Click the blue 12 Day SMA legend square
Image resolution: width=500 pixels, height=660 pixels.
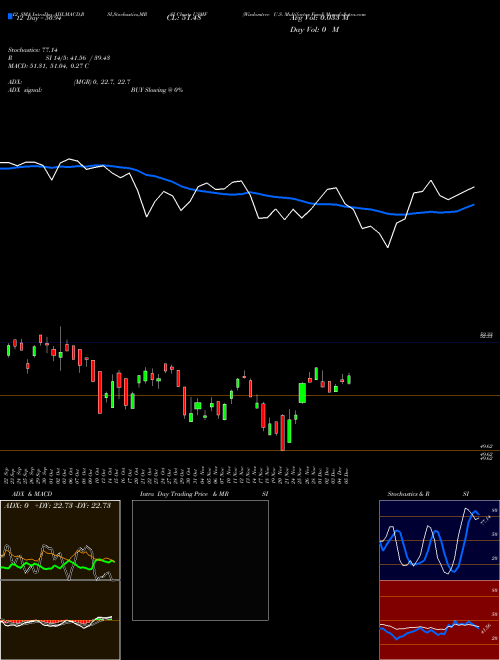[10, 17]
